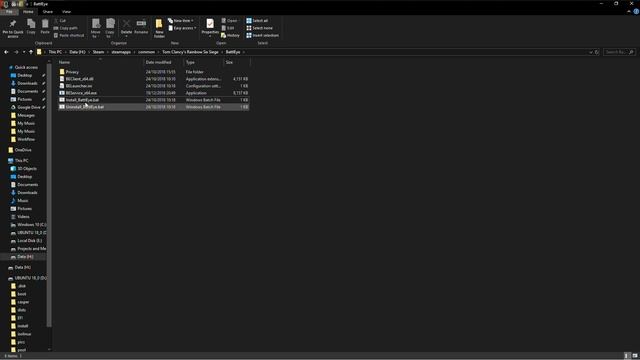This screenshot has width=640, height=360.
Task: Go back using the Back arrow
Action: point(6,52)
